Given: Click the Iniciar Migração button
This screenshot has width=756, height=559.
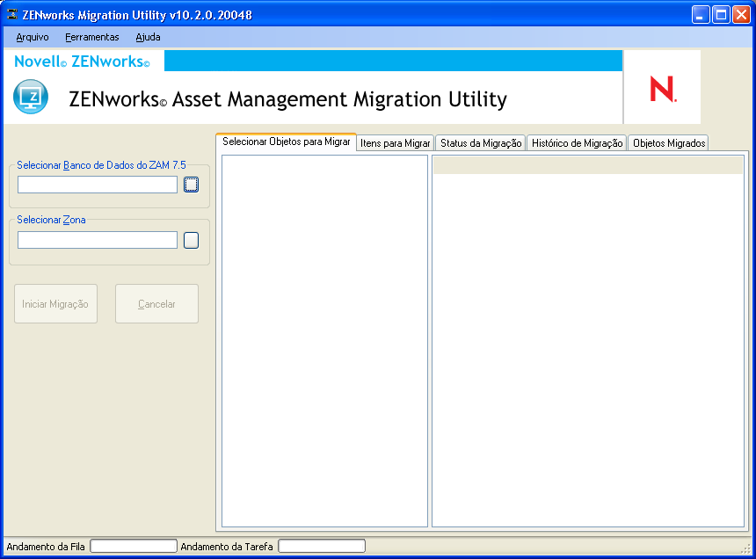Looking at the screenshot, I should [x=55, y=303].
